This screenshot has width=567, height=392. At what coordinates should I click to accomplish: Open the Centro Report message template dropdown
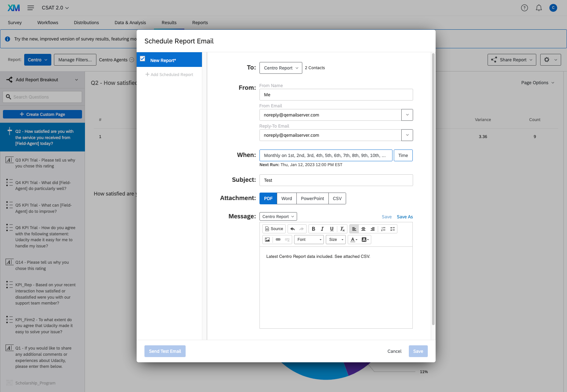278,216
